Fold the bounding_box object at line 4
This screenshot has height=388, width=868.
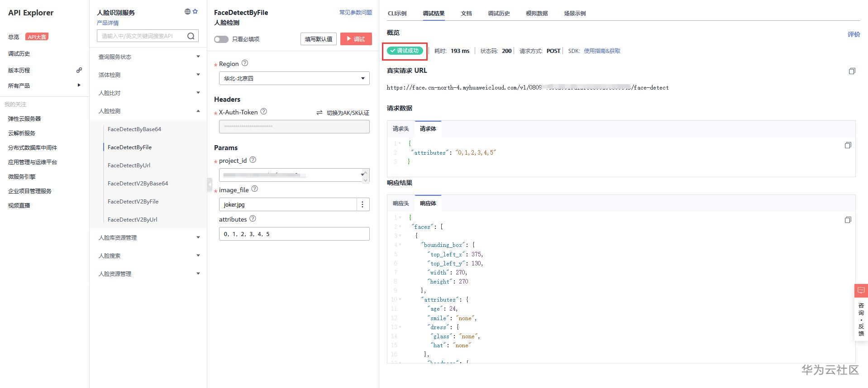tap(400, 245)
